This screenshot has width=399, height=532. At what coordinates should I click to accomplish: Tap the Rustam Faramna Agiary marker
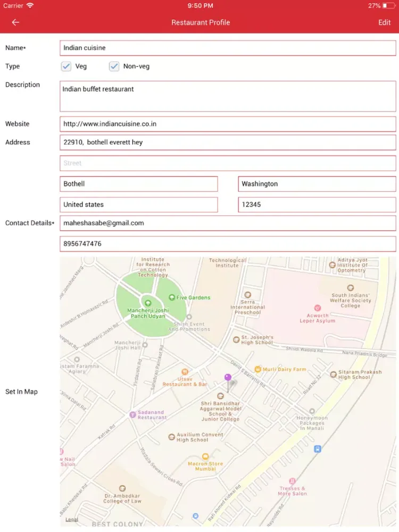pyautogui.click(x=77, y=359)
